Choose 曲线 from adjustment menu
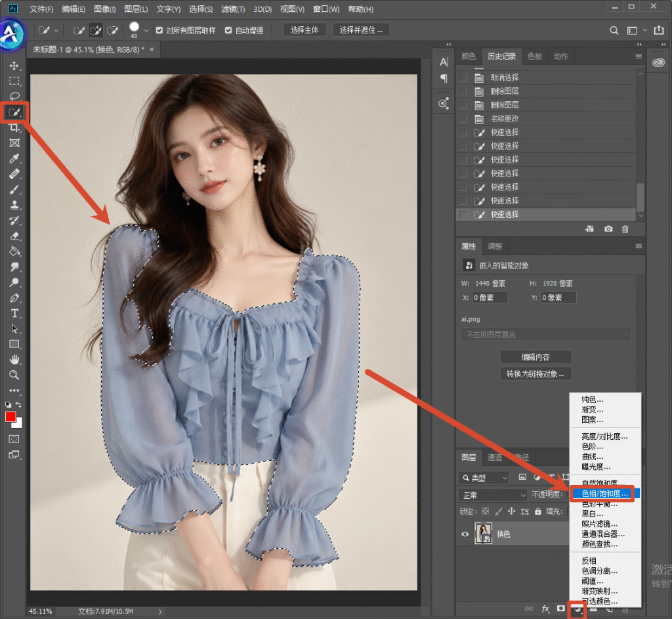 [593, 457]
